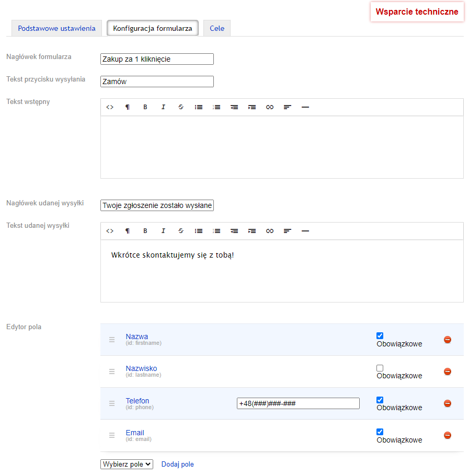
Task: Delete the Nazwisko field using red icon
Action: click(448, 371)
